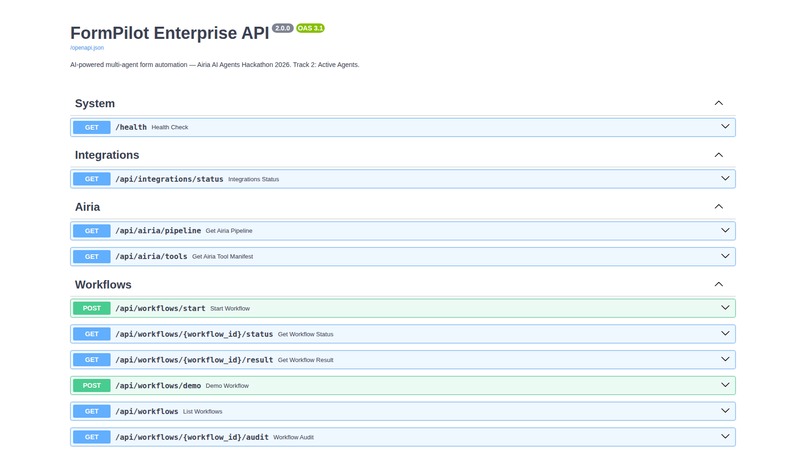Click the Workflow Audit summary text
The height and width of the screenshot is (459, 806).
[294, 437]
